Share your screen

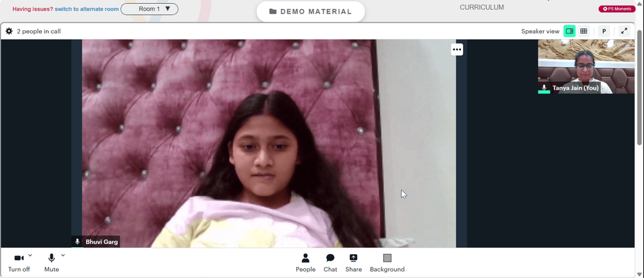354,263
